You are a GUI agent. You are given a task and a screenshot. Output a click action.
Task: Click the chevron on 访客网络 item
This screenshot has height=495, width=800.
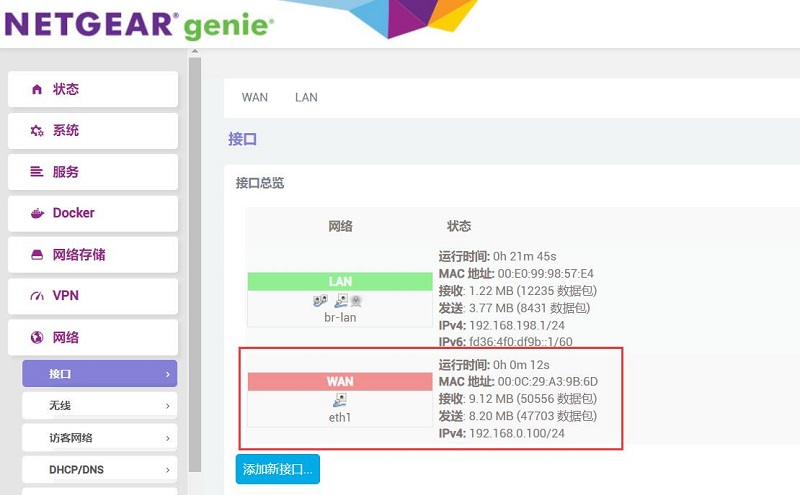(x=167, y=438)
